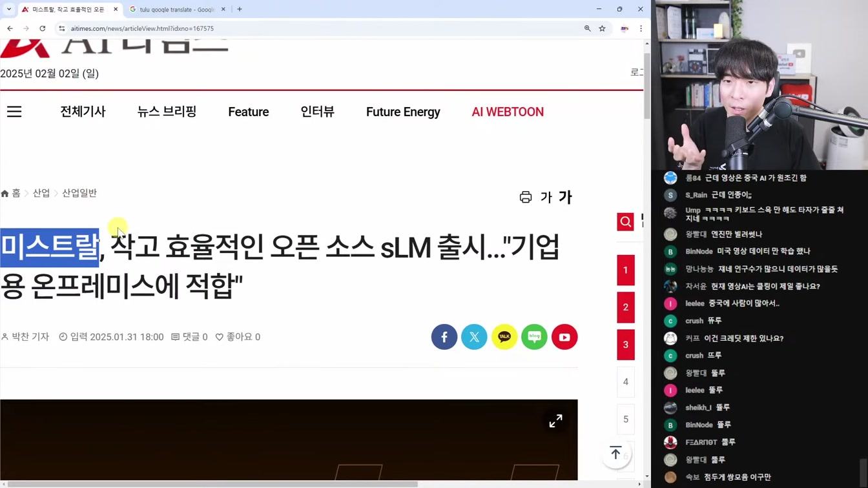Image resolution: width=868 pixels, height=488 pixels.
Task: Close the google translate tab
Action: pos(223,10)
